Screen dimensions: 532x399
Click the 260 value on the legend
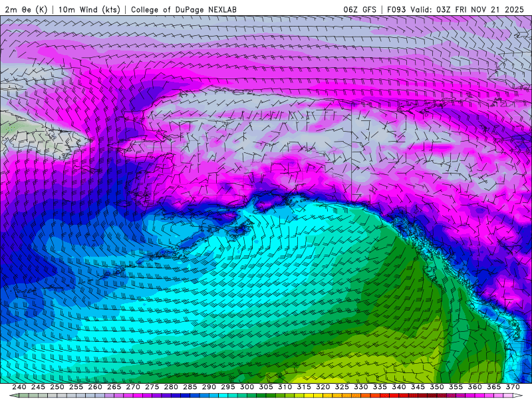pos(95,387)
